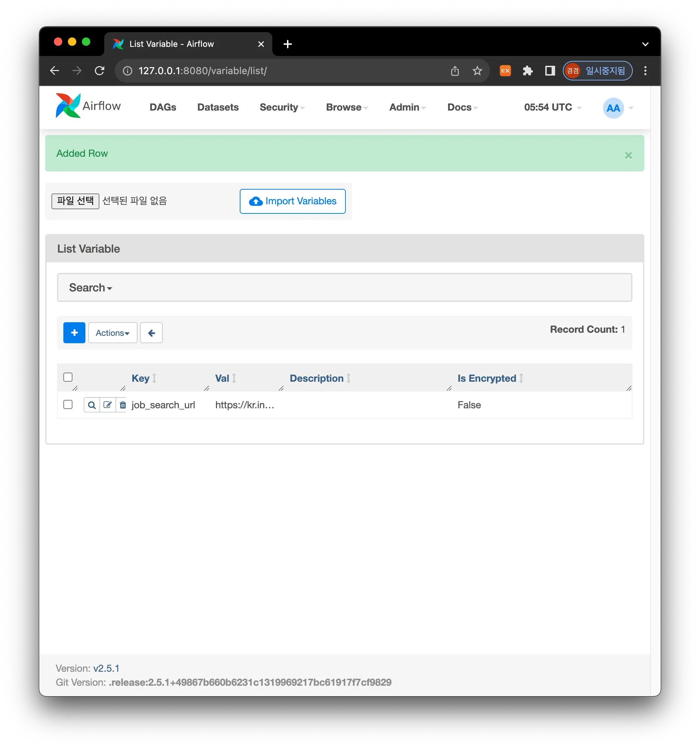Viewport: 700px width, 748px height.
Task: Open the Admin dropdown menu
Action: (407, 107)
